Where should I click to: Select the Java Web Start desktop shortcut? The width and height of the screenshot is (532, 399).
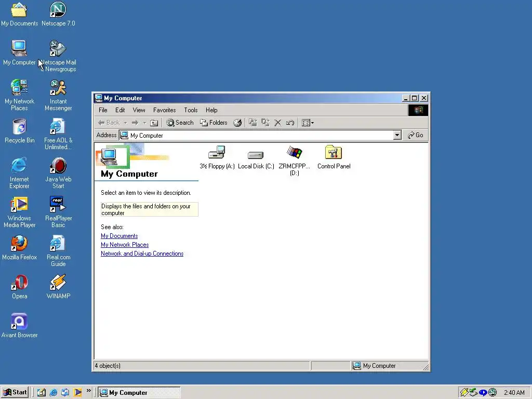pos(58,174)
